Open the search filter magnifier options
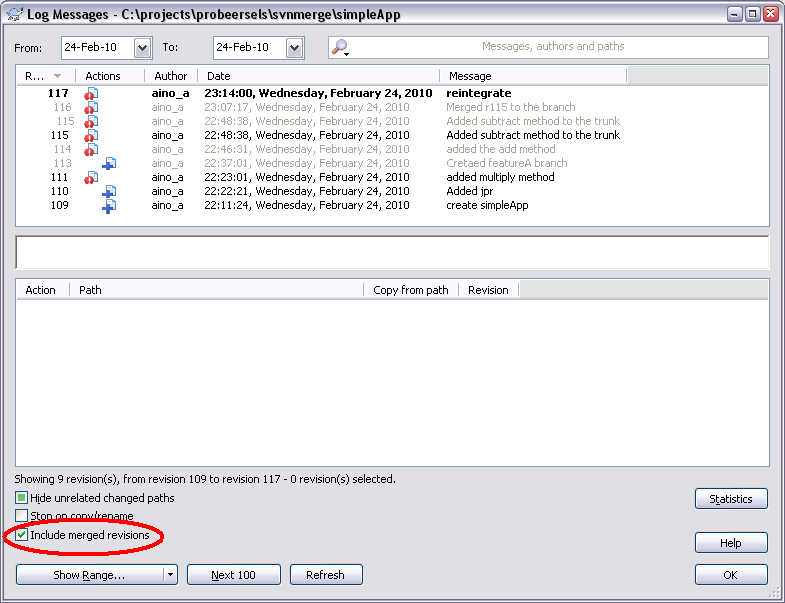 click(x=340, y=48)
